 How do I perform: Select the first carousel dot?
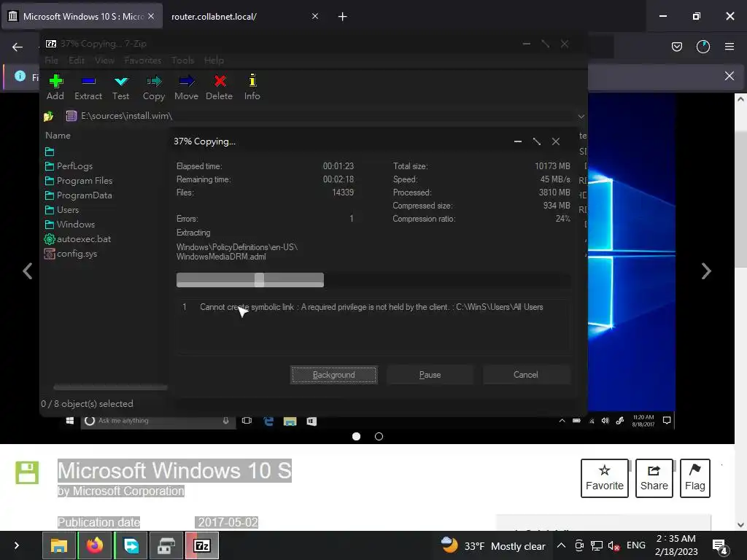(356, 436)
